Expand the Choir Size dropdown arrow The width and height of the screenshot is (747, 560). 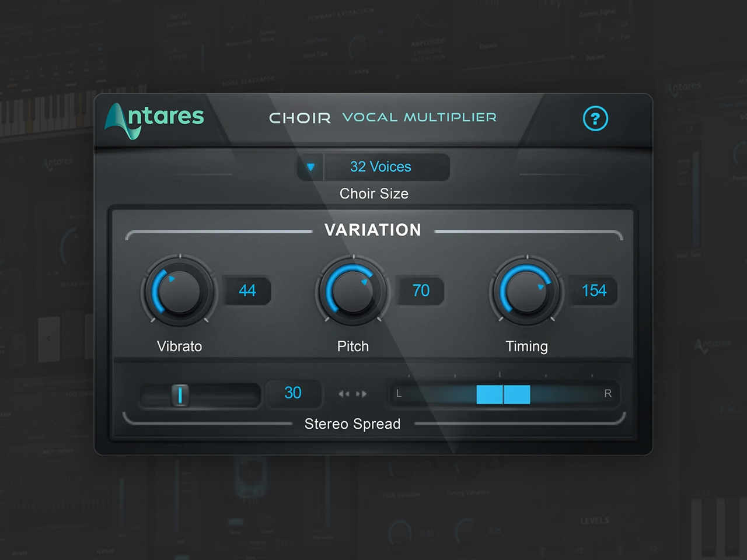pyautogui.click(x=310, y=167)
